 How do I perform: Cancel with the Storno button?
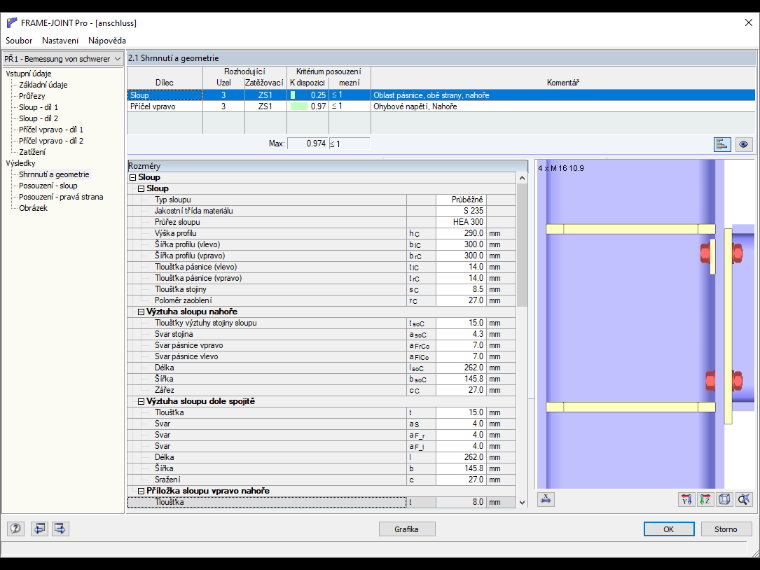coord(726,529)
